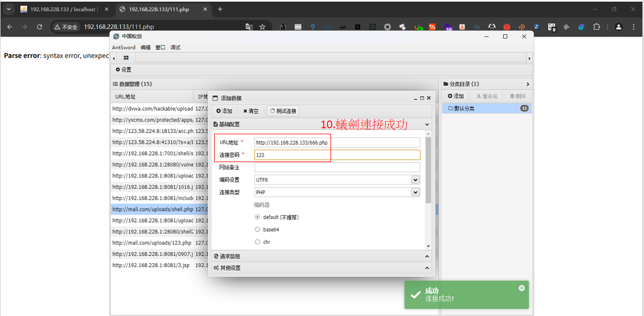Viewport: 644px width, 316px height.
Task: Select the dvwa.com/hackable/upload row
Action: 159,109
